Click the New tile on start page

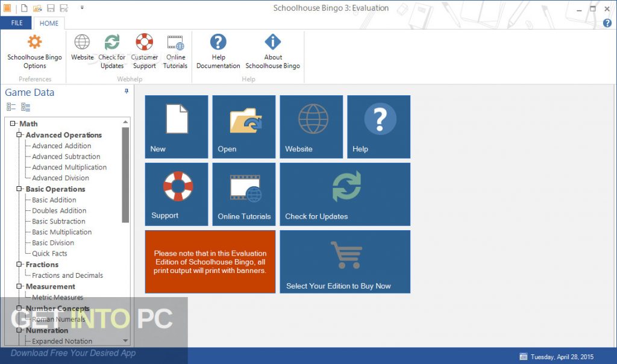point(177,127)
